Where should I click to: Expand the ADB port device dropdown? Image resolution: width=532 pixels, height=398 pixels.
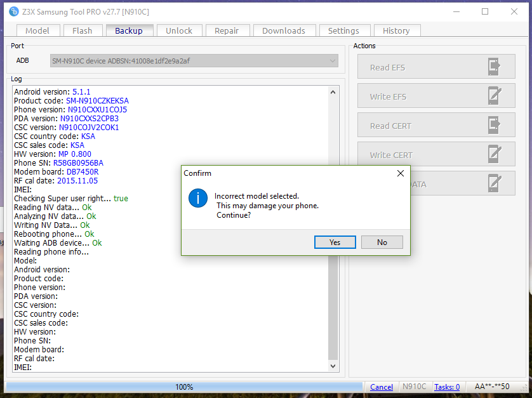[x=194, y=61]
